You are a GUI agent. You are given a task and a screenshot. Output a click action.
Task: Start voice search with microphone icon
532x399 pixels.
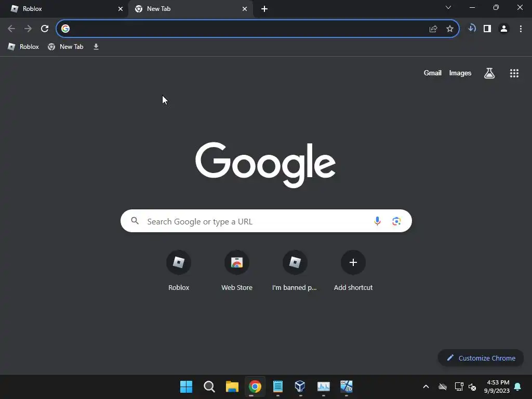377,221
